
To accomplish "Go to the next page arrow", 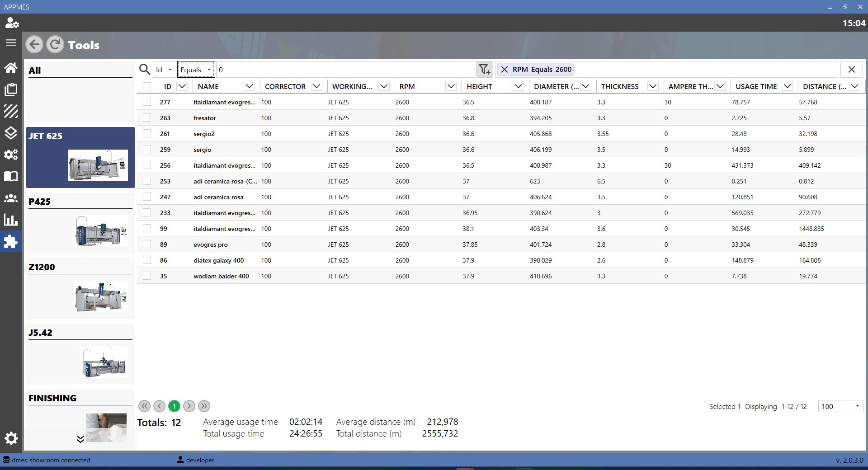I will point(189,406).
